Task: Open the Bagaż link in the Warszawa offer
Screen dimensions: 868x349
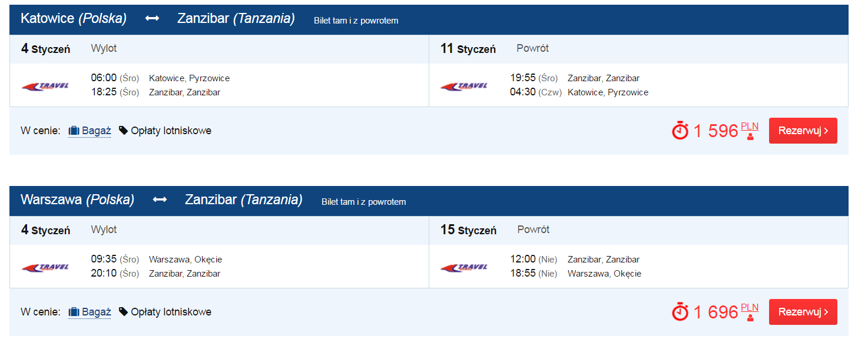Action: pyautogui.click(x=90, y=312)
